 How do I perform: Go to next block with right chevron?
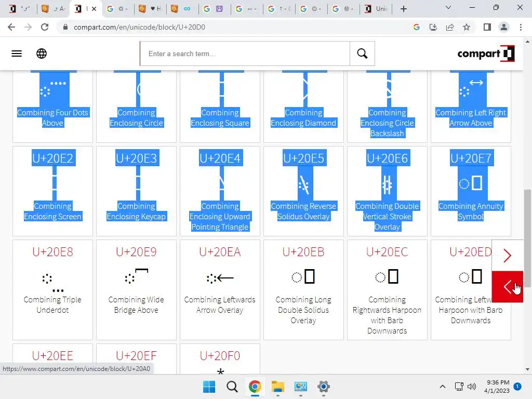click(x=507, y=256)
